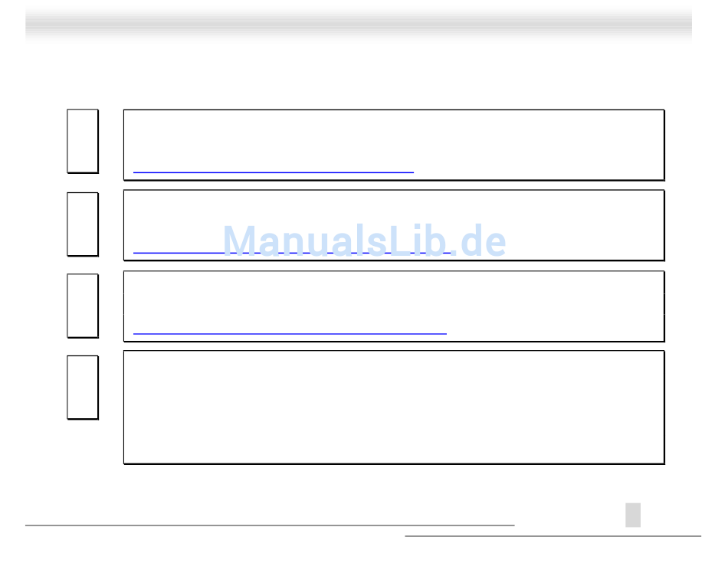
Task: Follow the blue link in the second panel
Action: (178, 252)
